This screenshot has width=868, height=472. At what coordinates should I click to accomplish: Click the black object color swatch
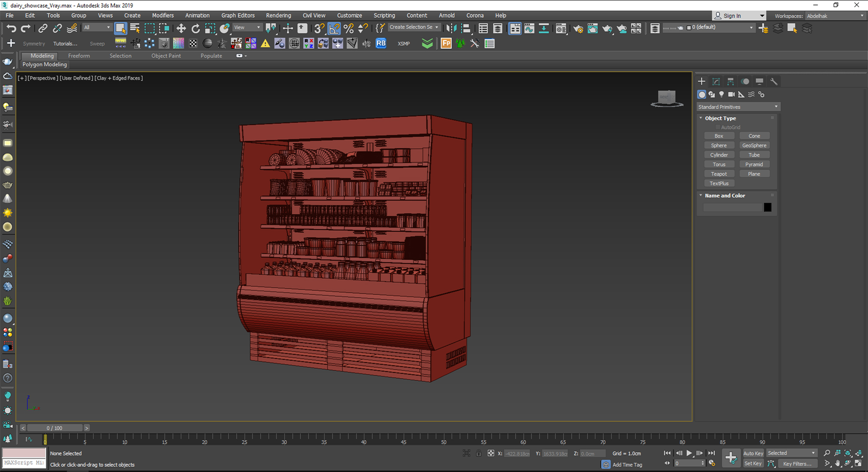click(767, 208)
